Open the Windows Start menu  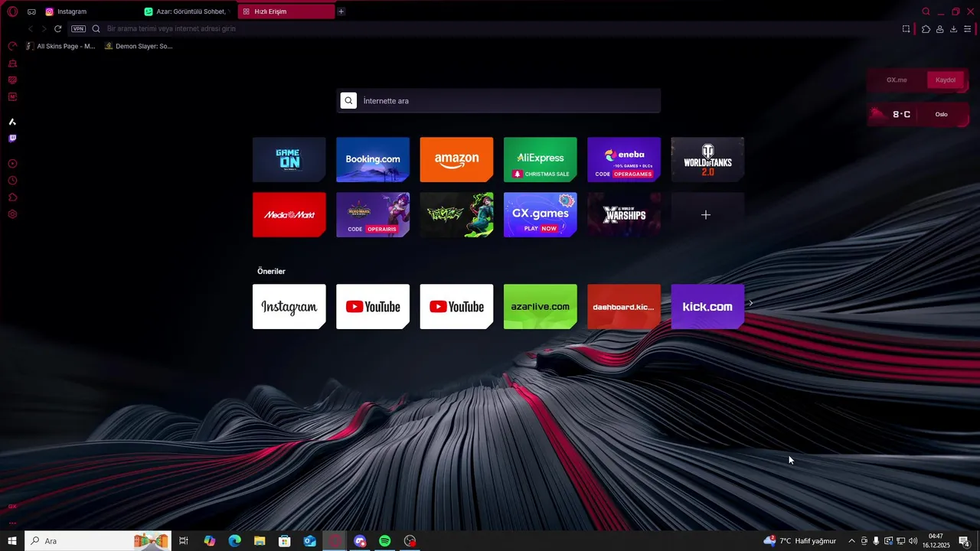click(x=12, y=541)
